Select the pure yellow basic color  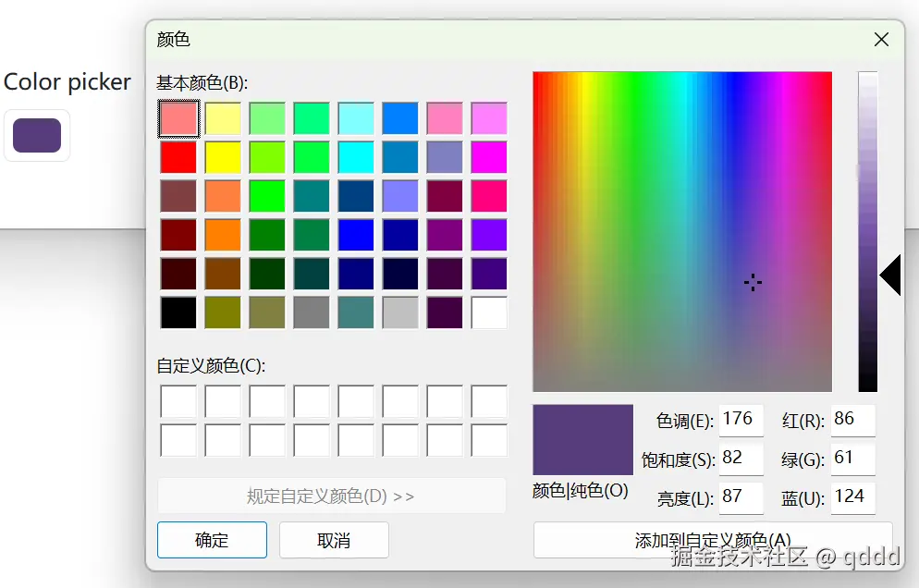click(x=223, y=157)
